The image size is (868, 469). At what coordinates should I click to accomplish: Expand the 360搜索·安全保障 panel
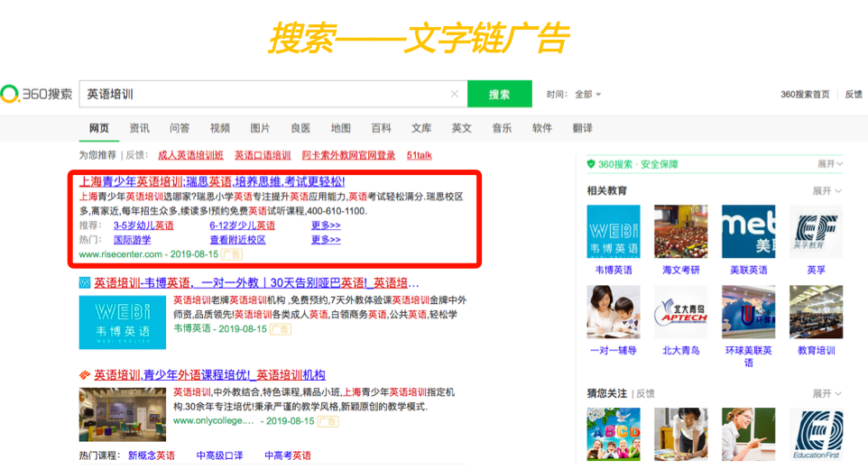[x=830, y=164]
